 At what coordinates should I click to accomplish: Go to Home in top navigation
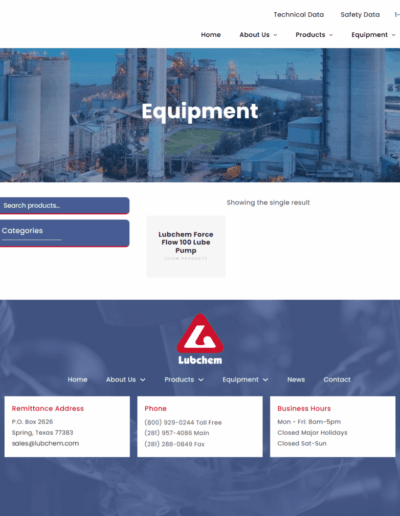tap(211, 35)
